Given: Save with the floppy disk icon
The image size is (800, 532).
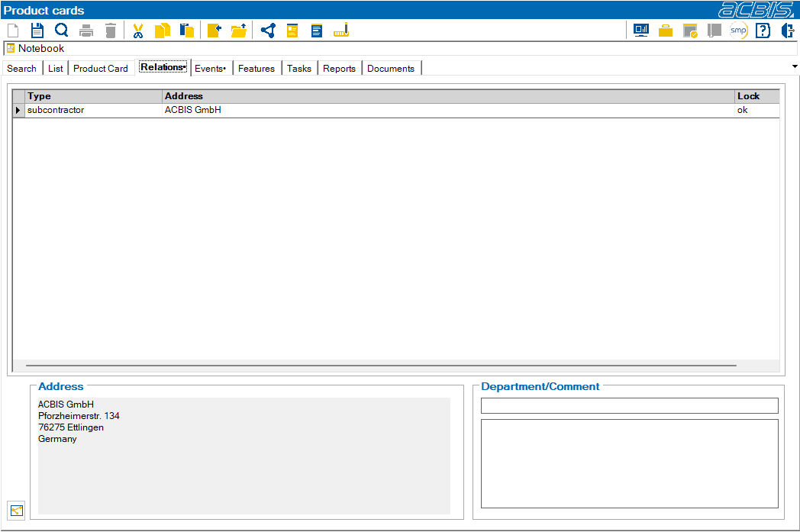Looking at the screenshot, I should [x=37, y=31].
